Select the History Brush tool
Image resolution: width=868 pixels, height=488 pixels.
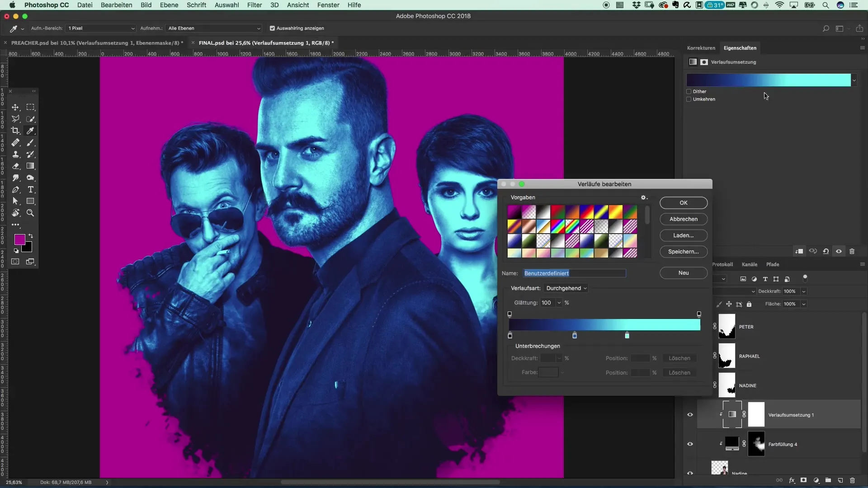pos(30,154)
